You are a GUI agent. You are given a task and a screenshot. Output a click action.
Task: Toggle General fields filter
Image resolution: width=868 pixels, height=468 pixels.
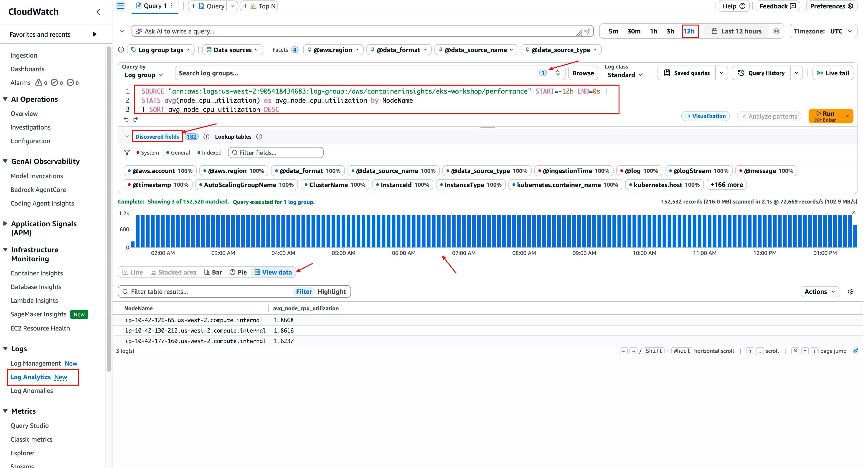[178, 153]
